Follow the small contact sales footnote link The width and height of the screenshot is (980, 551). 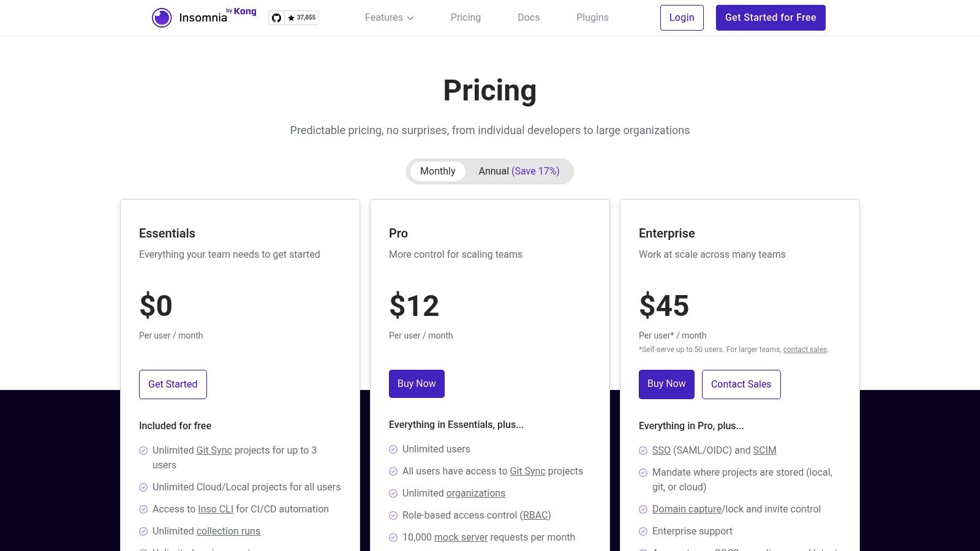(804, 350)
